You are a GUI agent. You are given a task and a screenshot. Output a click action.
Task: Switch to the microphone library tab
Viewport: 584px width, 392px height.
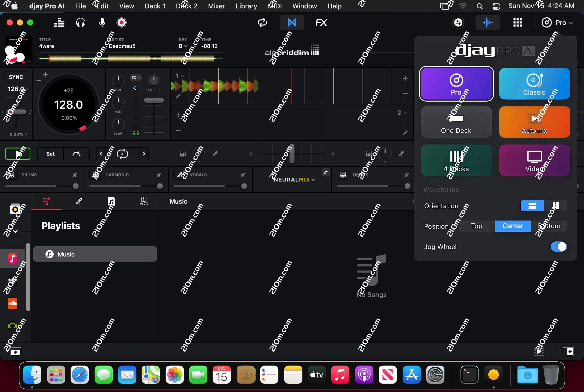pyautogui.click(x=79, y=201)
